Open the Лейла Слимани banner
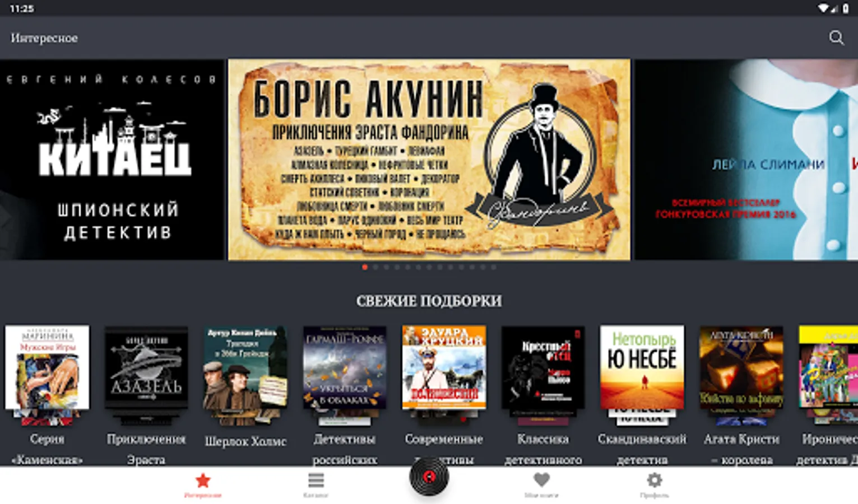The width and height of the screenshot is (858, 504). 746,160
